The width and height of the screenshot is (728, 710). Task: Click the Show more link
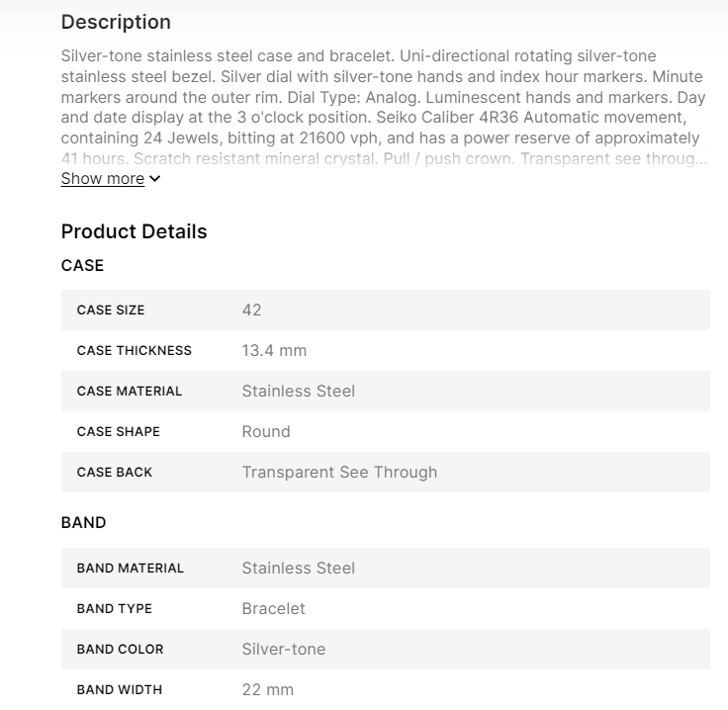pos(103,179)
